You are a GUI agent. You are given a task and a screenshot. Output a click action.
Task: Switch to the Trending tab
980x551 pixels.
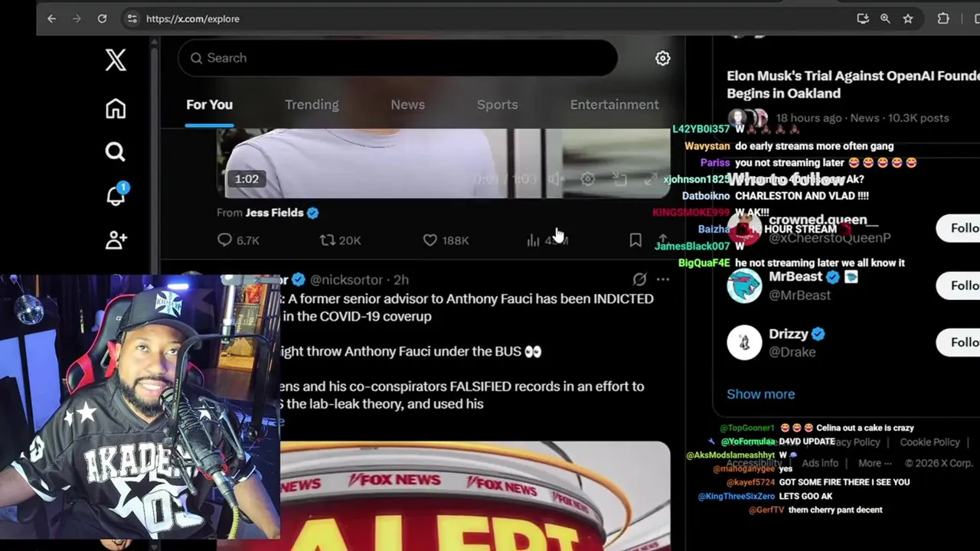click(x=312, y=105)
